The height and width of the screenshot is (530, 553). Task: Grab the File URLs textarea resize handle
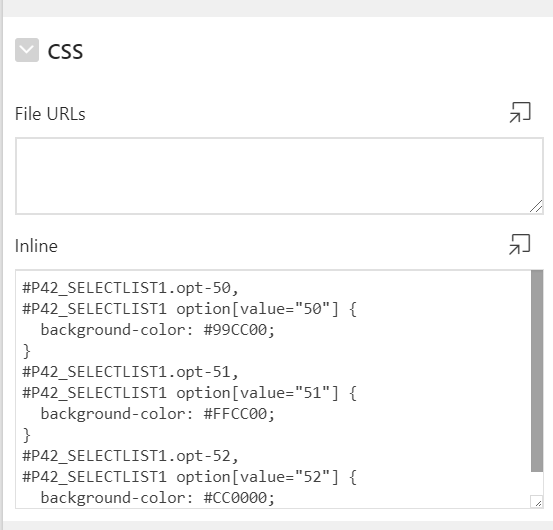coord(536,207)
